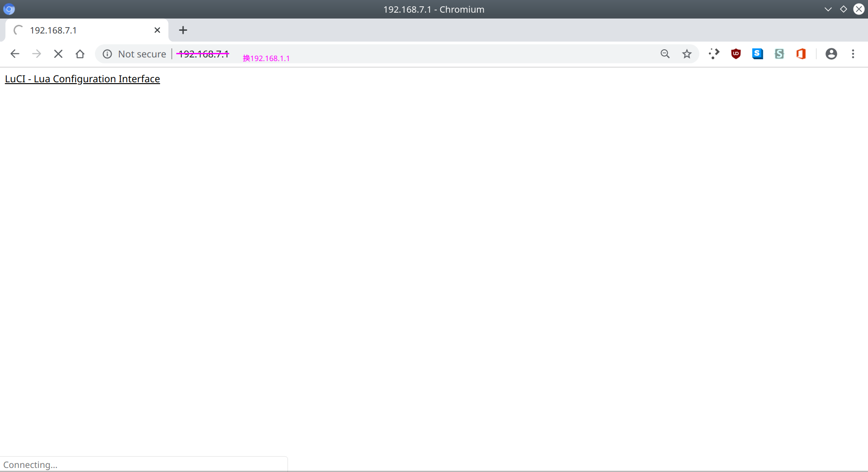
Task: View site information for Not secure
Action: (108, 54)
